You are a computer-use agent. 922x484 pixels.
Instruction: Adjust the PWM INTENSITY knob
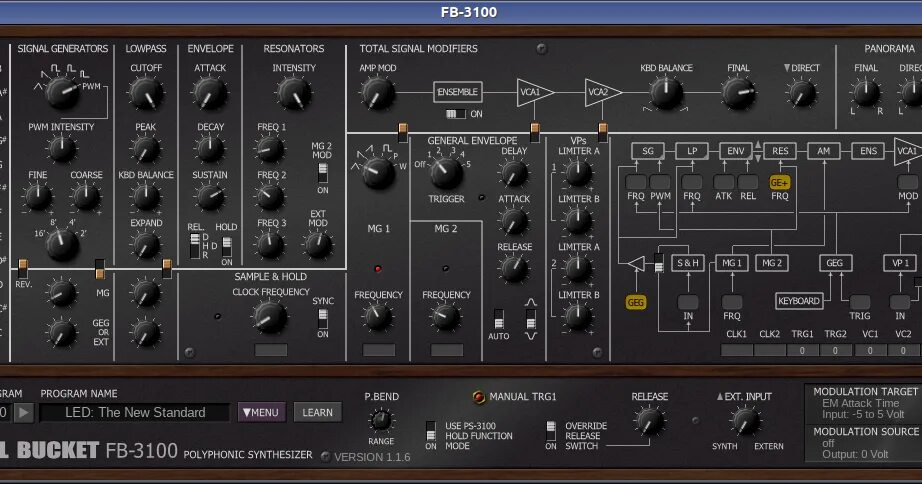pyautogui.click(x=61, y=148)
